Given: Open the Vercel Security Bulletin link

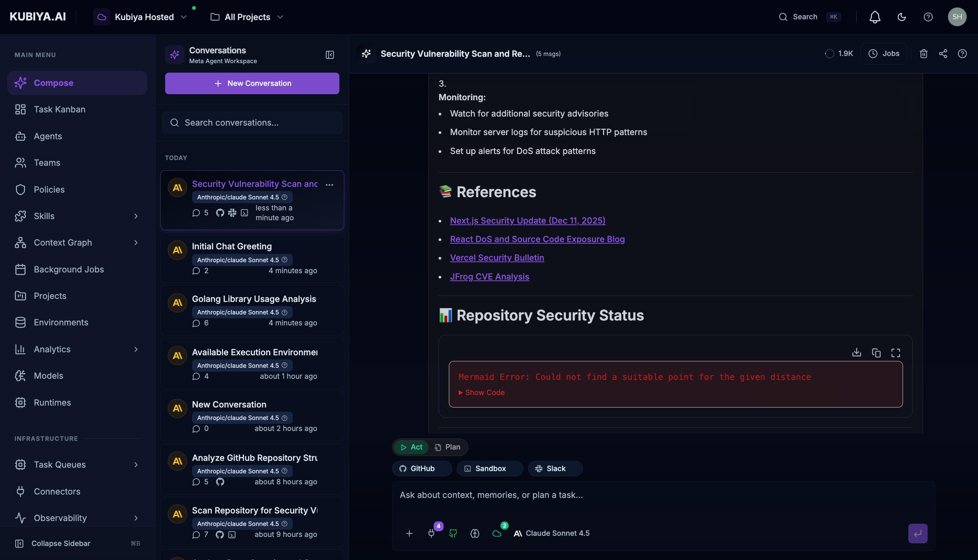Looking at the screenshot, I should [x=497, y=258].
